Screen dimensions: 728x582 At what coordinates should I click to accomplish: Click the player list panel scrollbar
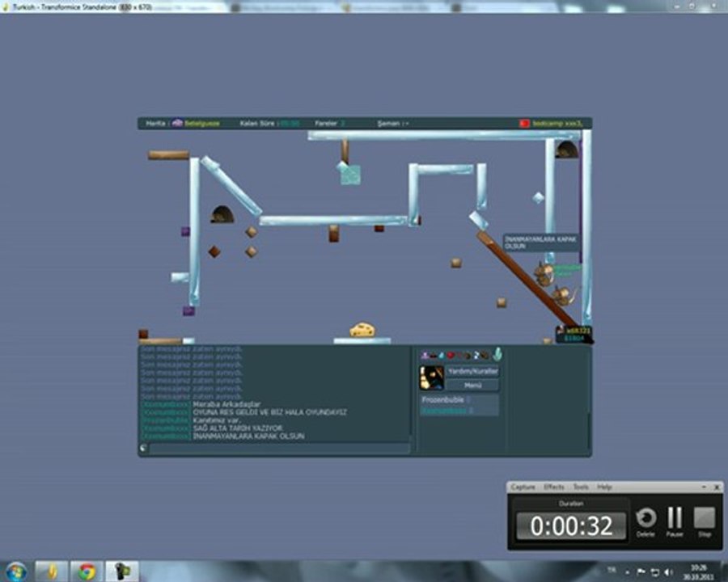589,429
